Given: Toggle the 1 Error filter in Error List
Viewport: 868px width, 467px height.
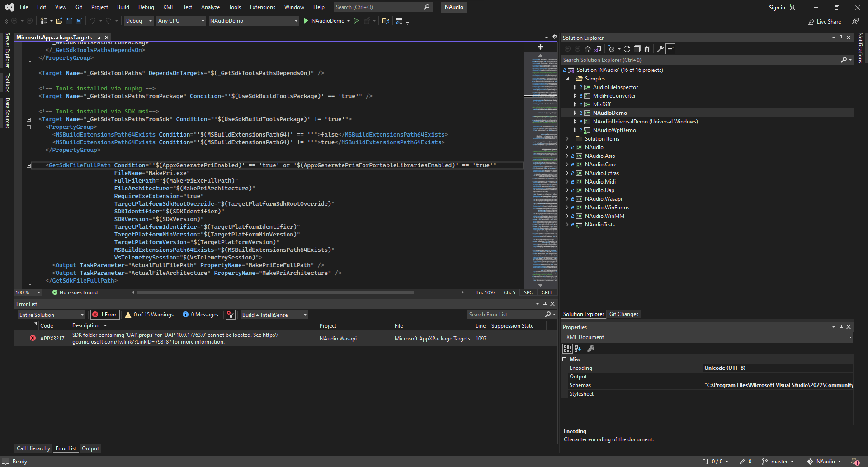Looking at the screenshot, I should [x=104, y=314].
